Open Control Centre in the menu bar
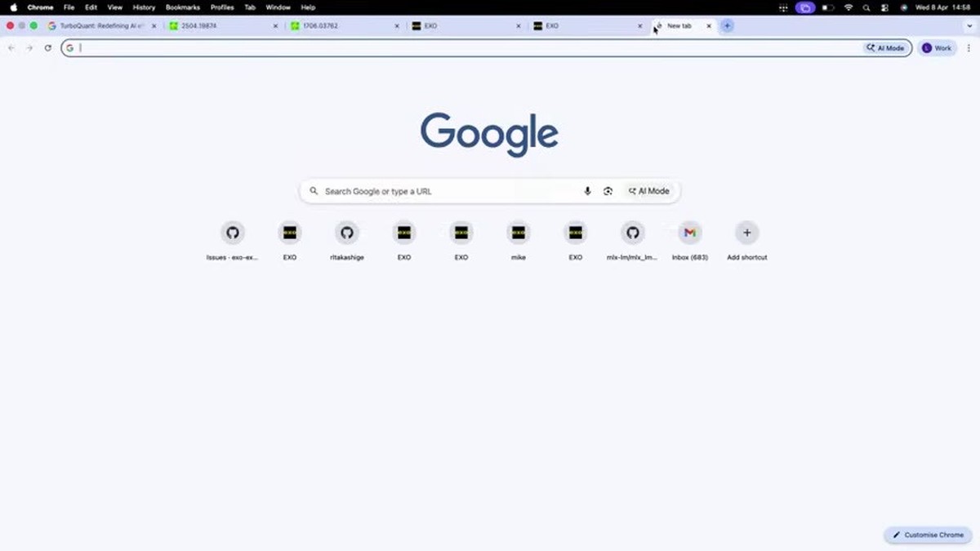This screenshot has height=551, width=980. pos(884,7)
